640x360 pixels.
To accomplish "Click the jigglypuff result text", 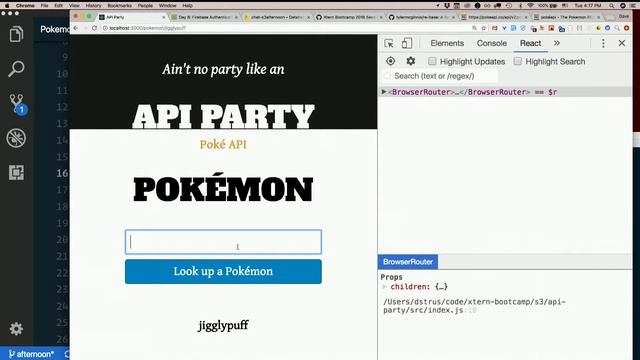I will click(x=223, y=325).
